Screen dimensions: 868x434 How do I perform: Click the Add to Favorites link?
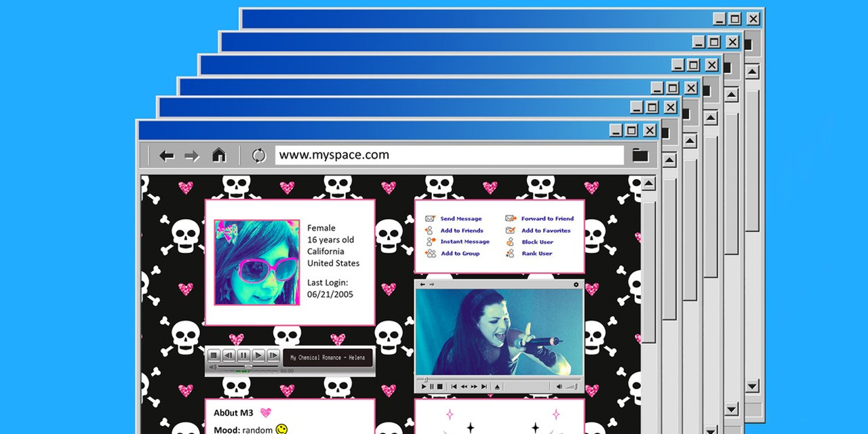coord(546,231)
